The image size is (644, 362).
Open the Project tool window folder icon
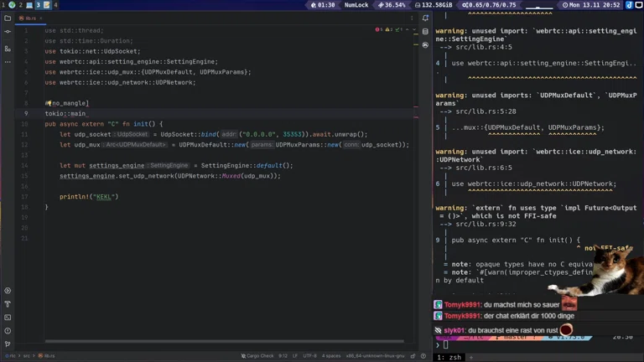[8, 18]
